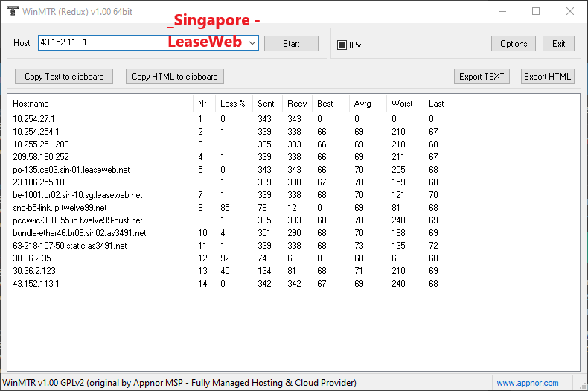Click the Export TEXT button
Viewport: 588px width, 391px height.
(482, 77)
